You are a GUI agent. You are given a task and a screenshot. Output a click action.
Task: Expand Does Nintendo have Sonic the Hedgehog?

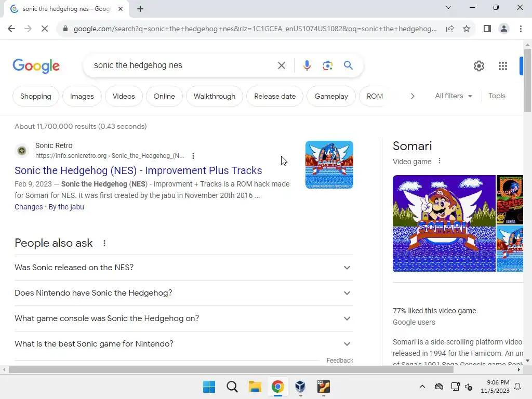tap(184, 293)
